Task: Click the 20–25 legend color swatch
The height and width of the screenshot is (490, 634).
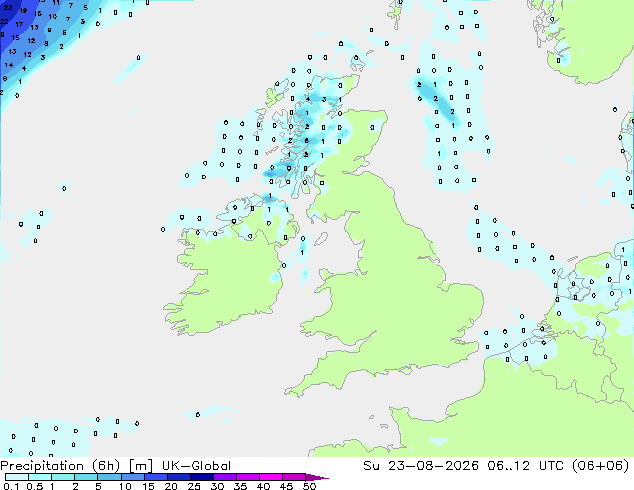Action: click(179, 477)
